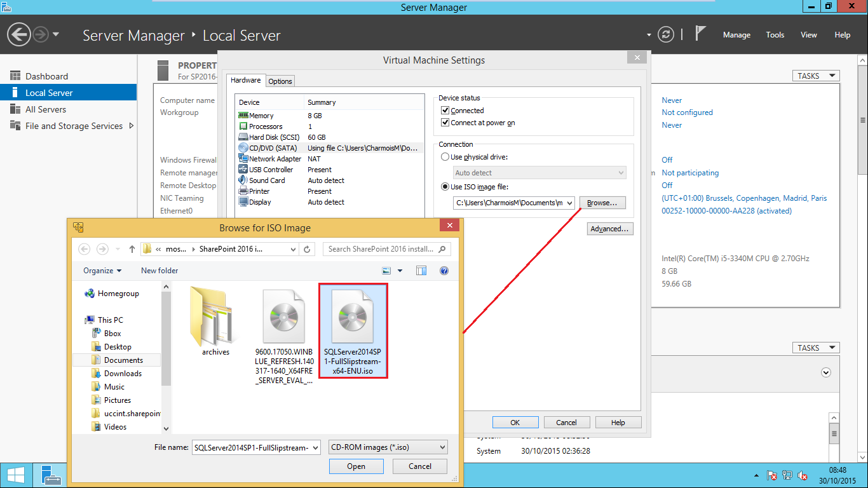
Task: Open the View menu
Action: (x=808, y=35)
